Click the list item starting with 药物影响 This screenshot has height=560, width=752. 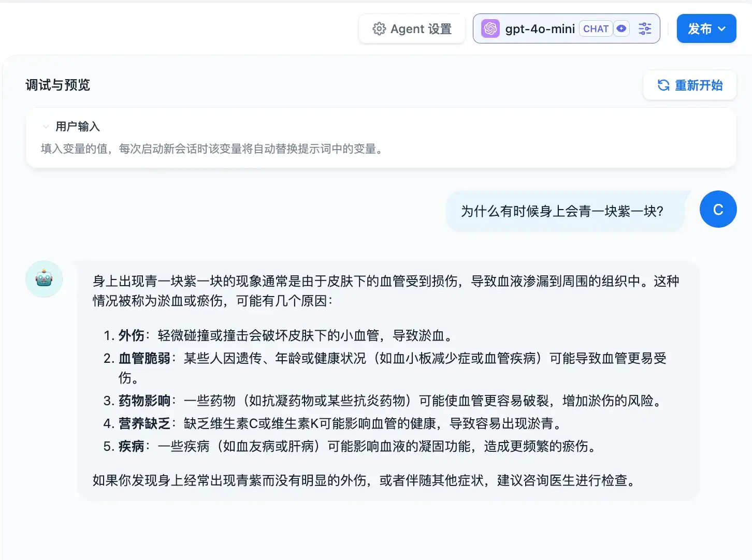point(384,401)
